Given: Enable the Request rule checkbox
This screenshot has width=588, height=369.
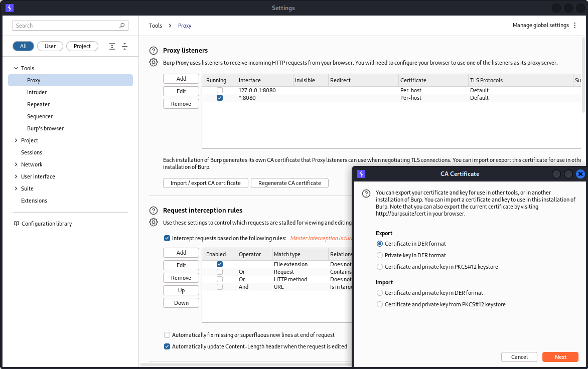Looking at the screenshot, I should (220, 272).
